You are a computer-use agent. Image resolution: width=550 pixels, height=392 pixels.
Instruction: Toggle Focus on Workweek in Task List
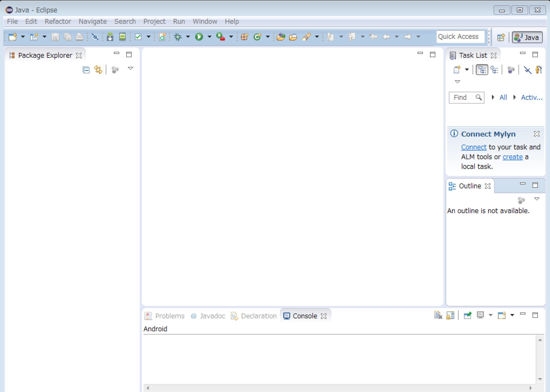[511, 70]
